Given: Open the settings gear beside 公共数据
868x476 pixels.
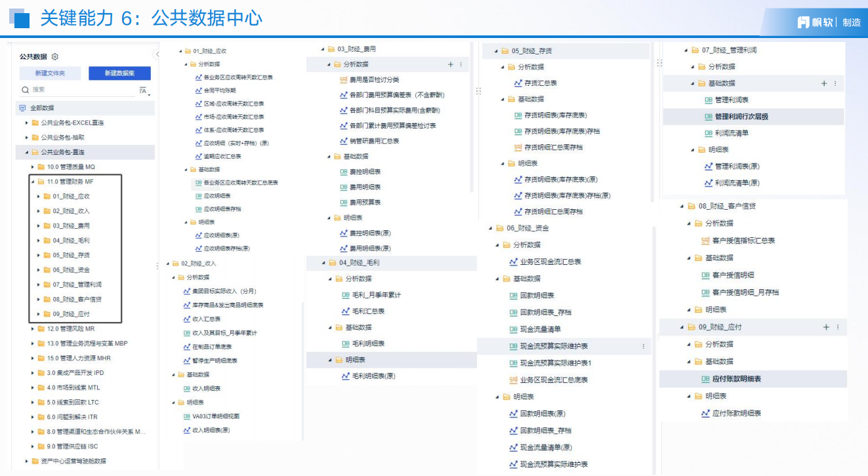Looking at the screenshot, I should click(55, 57).
